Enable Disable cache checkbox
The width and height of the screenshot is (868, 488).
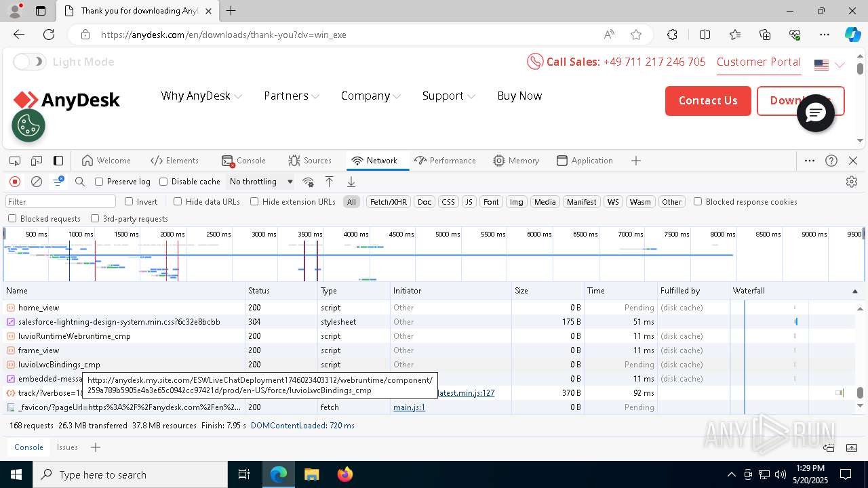click(163, 182)
